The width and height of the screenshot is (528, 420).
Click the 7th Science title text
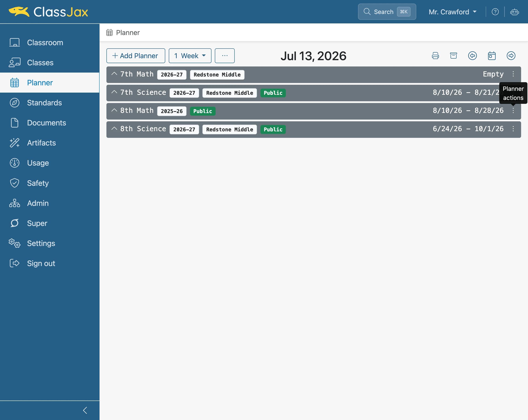coord(143,92)
